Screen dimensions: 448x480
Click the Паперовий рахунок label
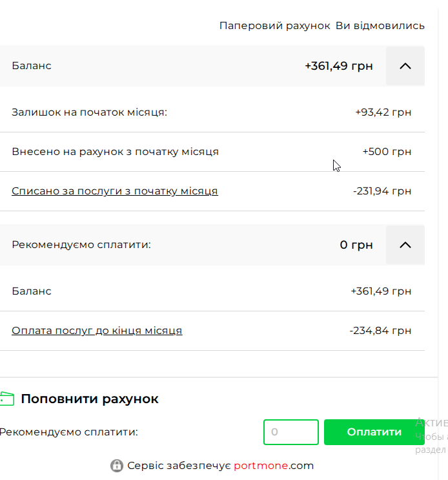click(274, 26)
